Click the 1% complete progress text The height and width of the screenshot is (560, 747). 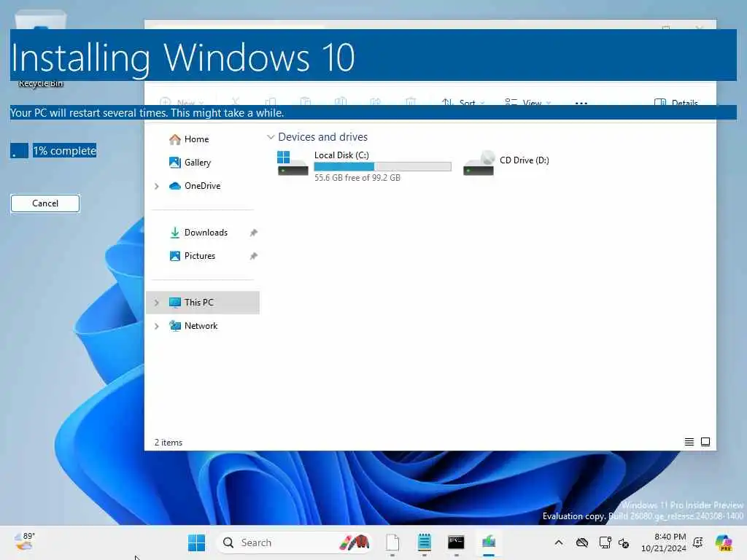pyautogui.click(x=65, y=150)
